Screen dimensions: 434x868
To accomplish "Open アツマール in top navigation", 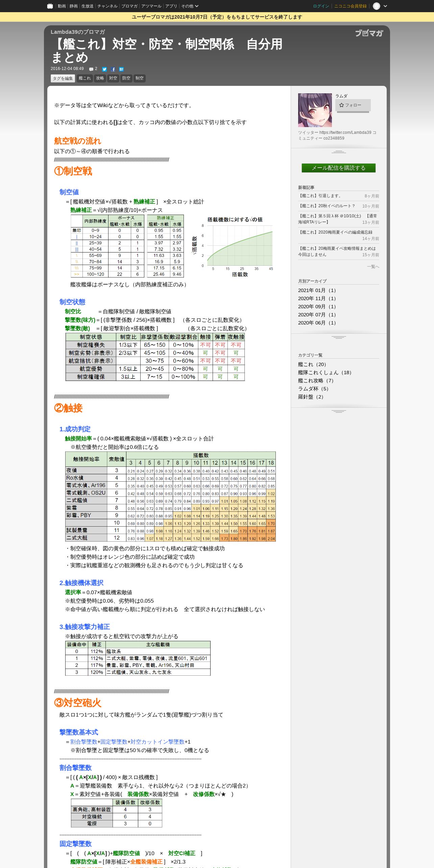I will pyautogui.click(x=151, y=6).
